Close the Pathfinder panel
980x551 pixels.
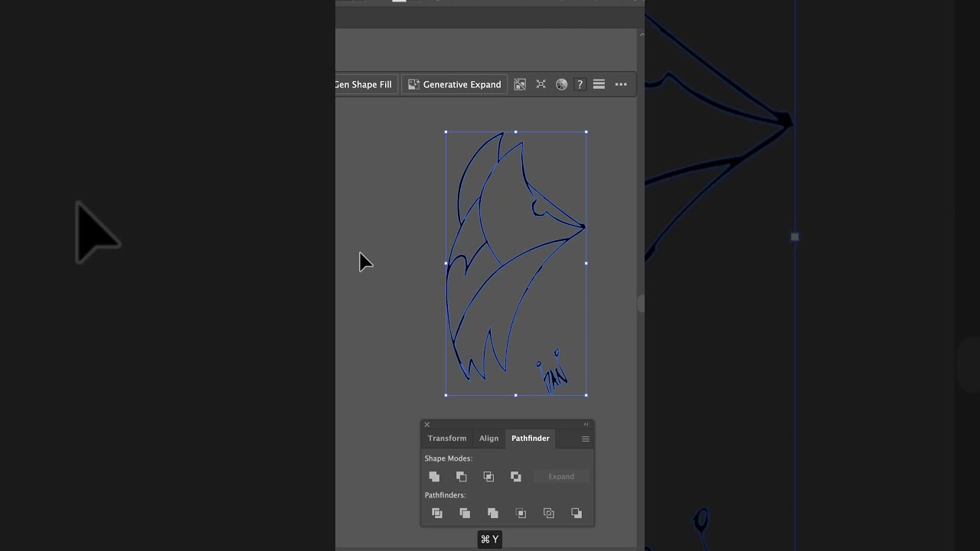(x=426, y=424)
